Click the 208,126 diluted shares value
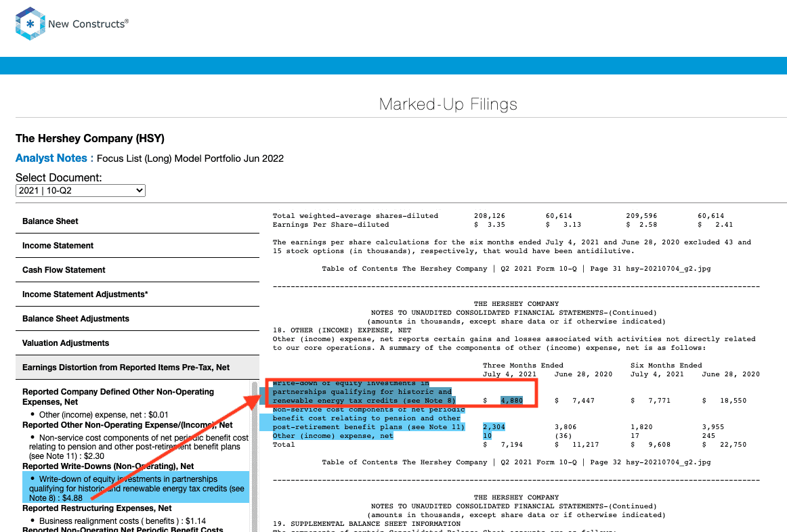The width and height of the screenshot is (787, 532). coord(490,216)
